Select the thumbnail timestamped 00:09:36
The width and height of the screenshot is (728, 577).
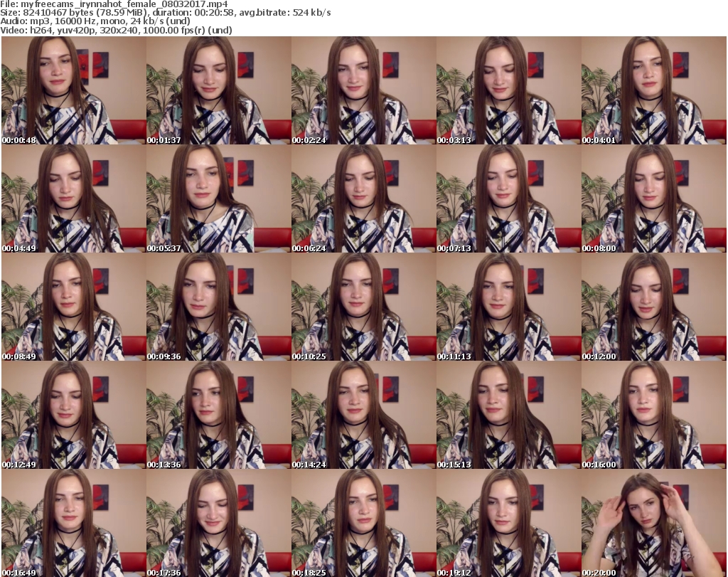coord(219,307)
